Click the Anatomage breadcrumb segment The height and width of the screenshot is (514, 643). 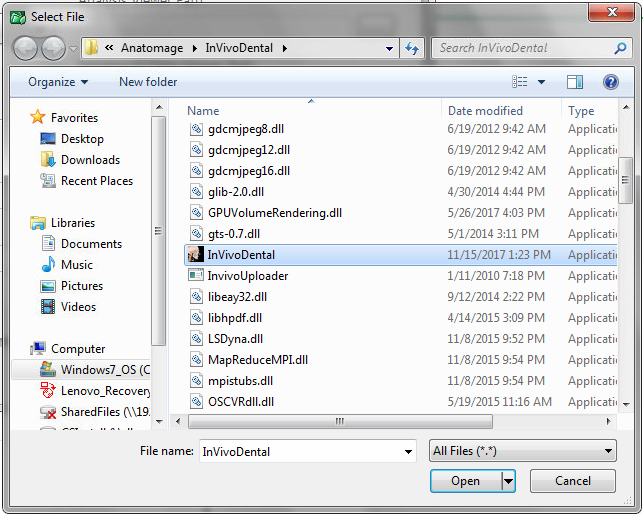[152, 48]
